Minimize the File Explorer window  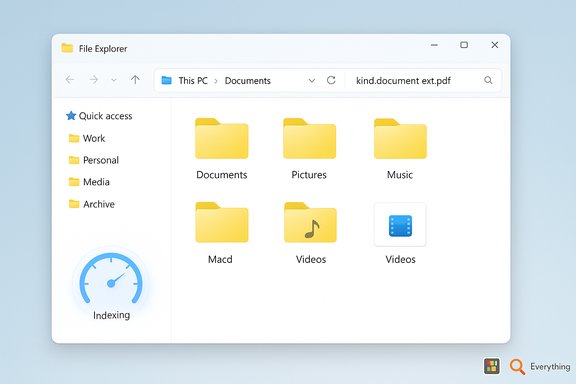434,45
